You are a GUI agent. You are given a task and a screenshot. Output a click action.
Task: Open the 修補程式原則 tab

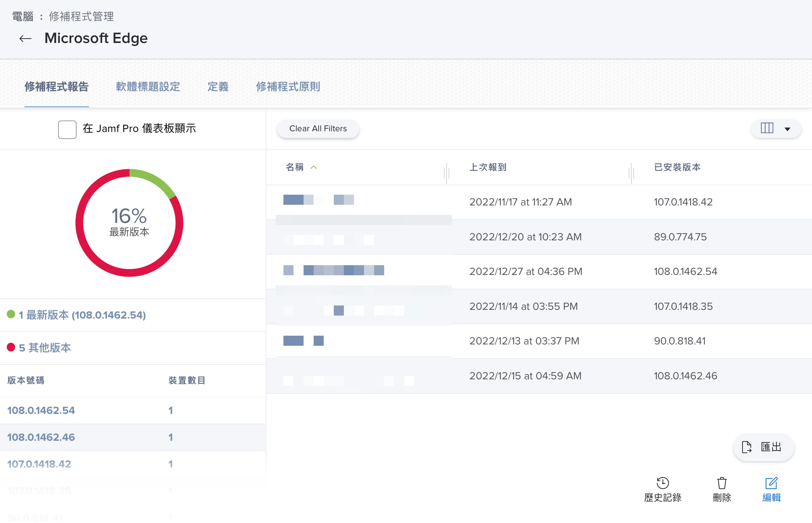click(288, 87)
